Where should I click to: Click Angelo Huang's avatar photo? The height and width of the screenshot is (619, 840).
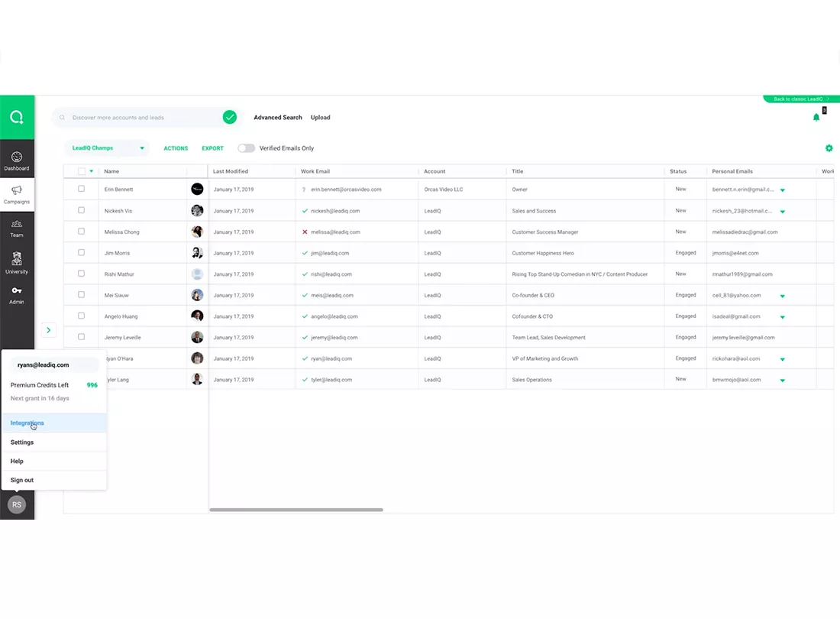coord(197,316)
